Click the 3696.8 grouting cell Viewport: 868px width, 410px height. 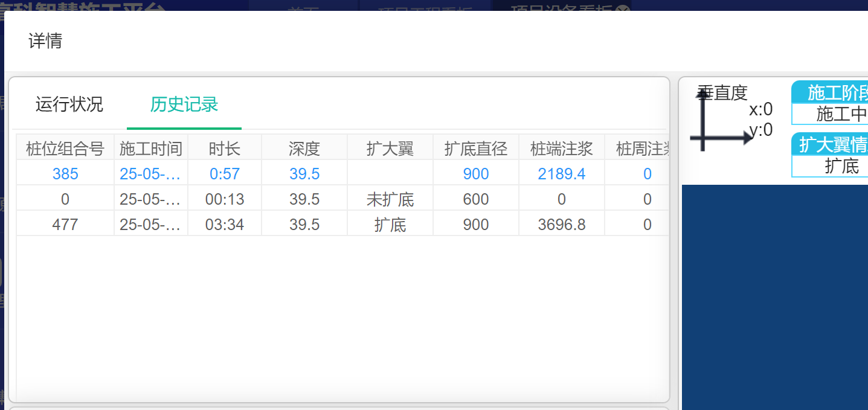[x=562, y=225]
